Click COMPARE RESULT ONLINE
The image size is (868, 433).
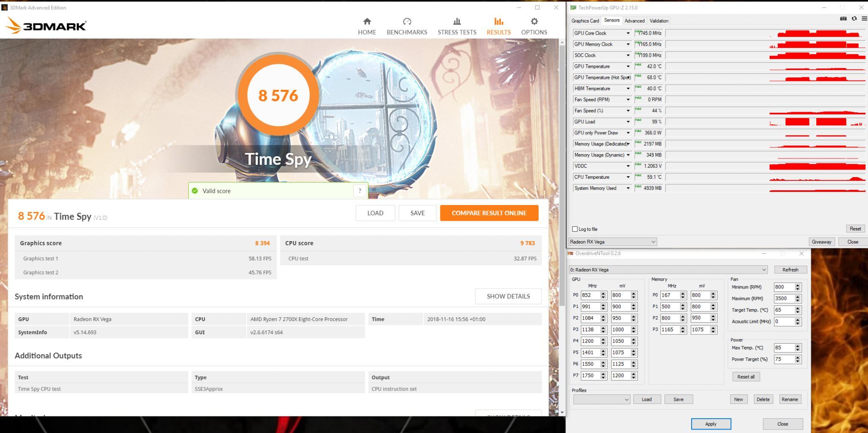[489, 213]
